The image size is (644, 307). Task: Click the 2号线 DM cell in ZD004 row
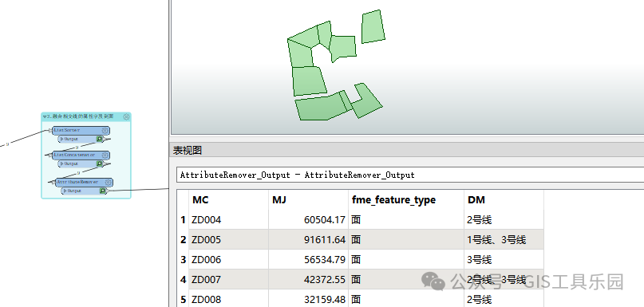pyautogui.click(x=504, y=220)
